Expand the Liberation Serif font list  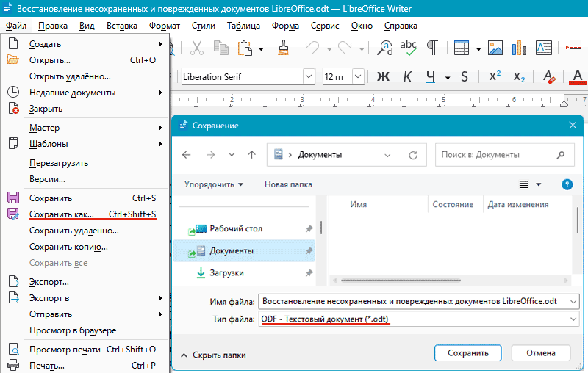309,77
